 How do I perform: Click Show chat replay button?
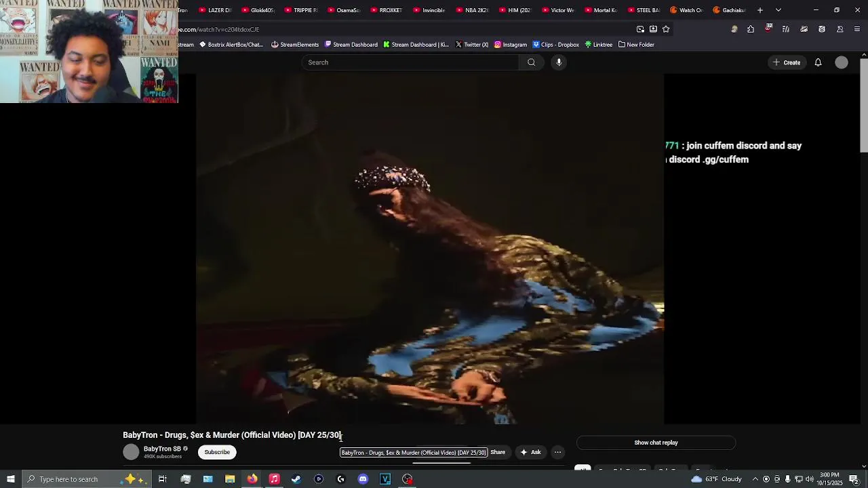pos(656,443)
